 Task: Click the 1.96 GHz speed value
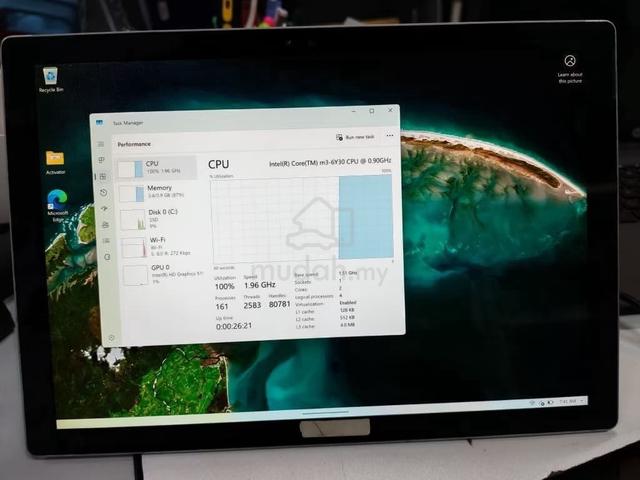[260, 285]
